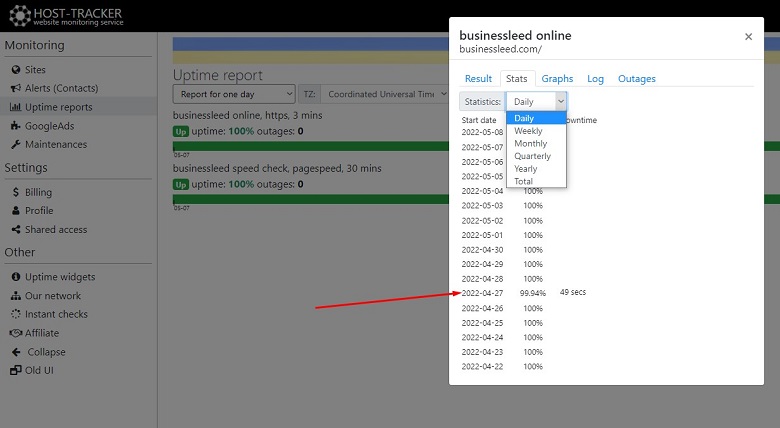Choose Monthly in statistics list

click(x=536, y=143)
